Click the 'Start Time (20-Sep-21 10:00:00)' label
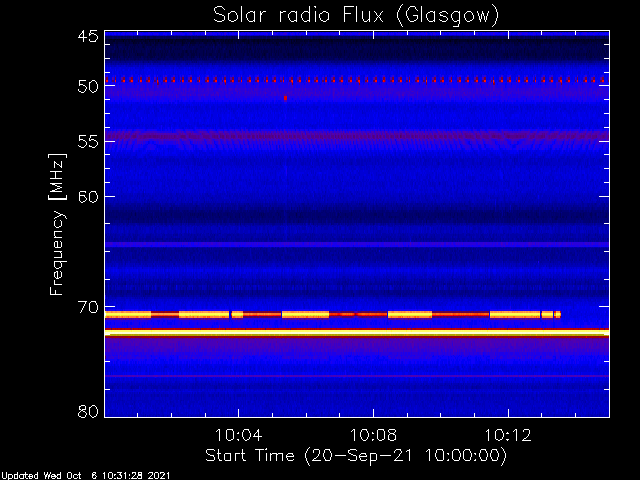Viewport: 640px width, 480px height. (356, 456)
